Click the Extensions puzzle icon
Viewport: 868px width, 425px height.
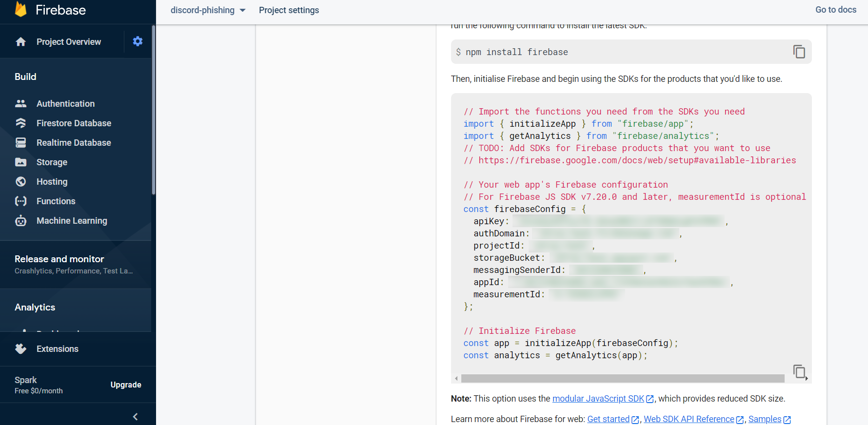pyautogui.click(x=20, y=348)
